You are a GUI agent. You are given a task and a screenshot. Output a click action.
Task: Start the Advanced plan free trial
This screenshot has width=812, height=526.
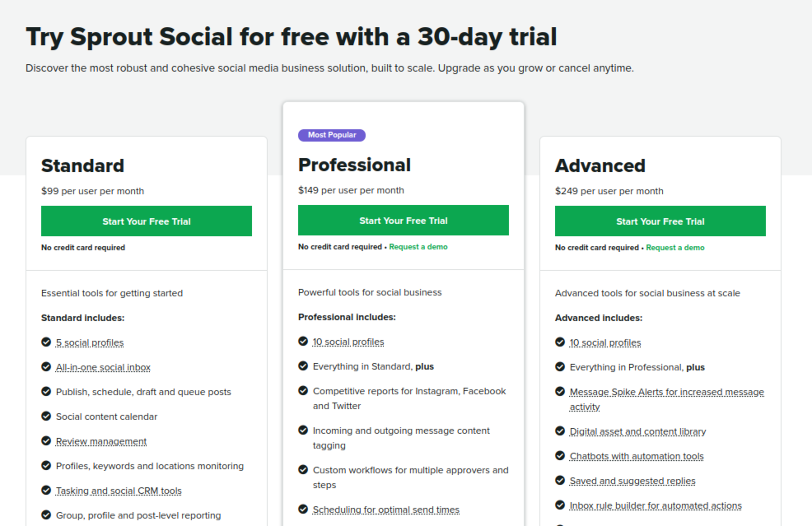click(660, 221)
